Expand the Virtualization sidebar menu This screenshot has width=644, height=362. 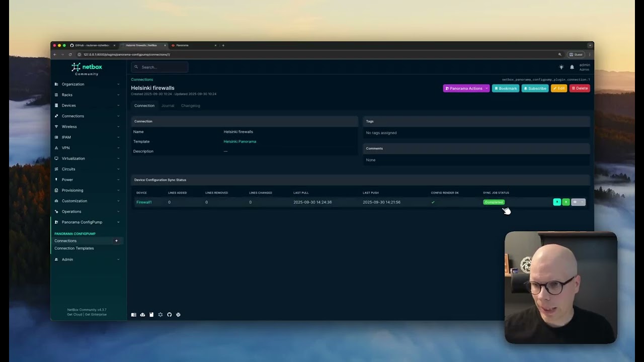pos(88,158)
